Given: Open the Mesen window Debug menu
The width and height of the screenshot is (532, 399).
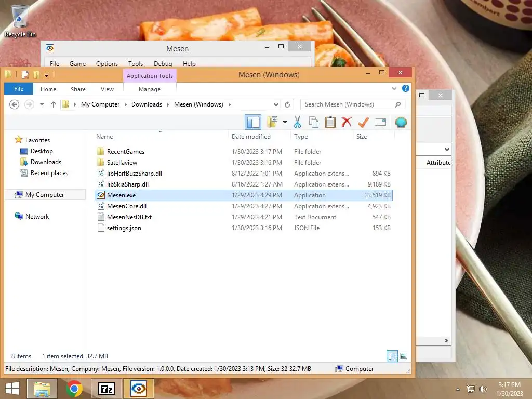Looking at the screenshot, I should (163, 63).
